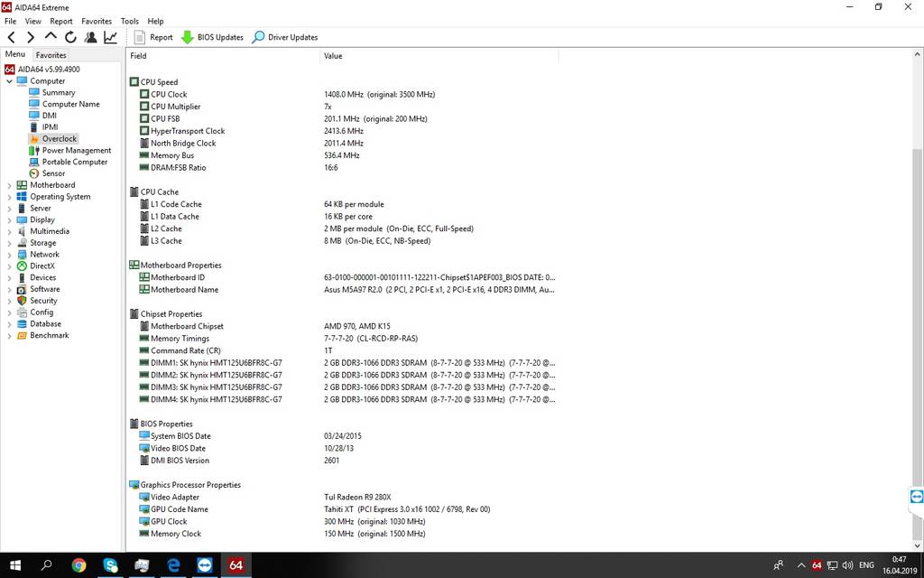This screenshot has width=924, height=578.
Task: Open the Windows Start menu
Action: (x=15, y=565)
